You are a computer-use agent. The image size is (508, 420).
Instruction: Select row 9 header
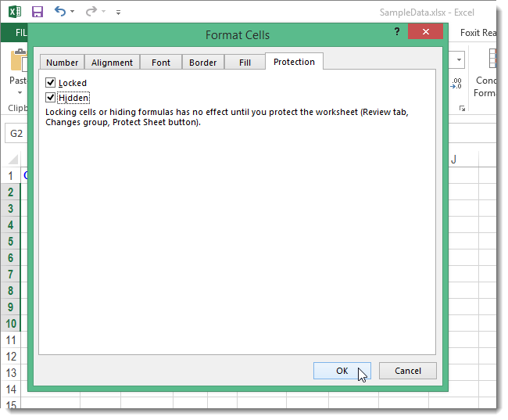click(10, 307)
